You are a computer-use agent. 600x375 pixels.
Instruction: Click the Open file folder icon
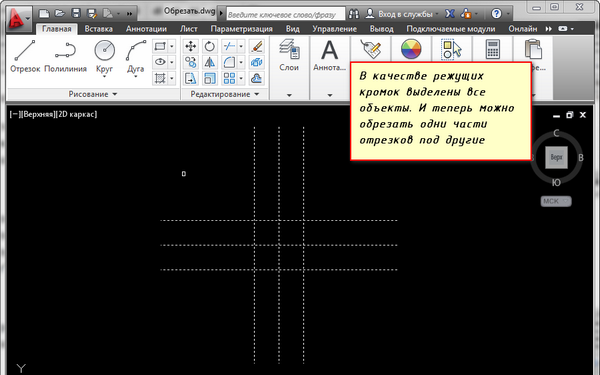[60, 14]
